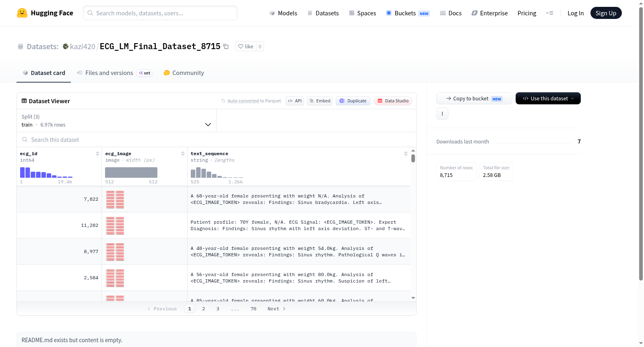Viewport: 644px width, 347px height.
Task: Open ECG image thumbnail for row 8,977
Action: pyautogui.click(x=115, y=251)
